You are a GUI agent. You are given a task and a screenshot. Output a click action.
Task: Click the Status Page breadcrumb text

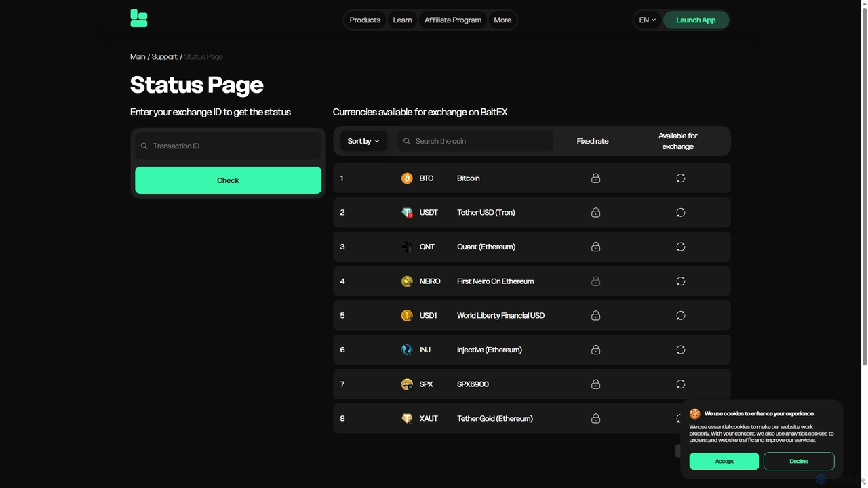click(x=203, y=57)
